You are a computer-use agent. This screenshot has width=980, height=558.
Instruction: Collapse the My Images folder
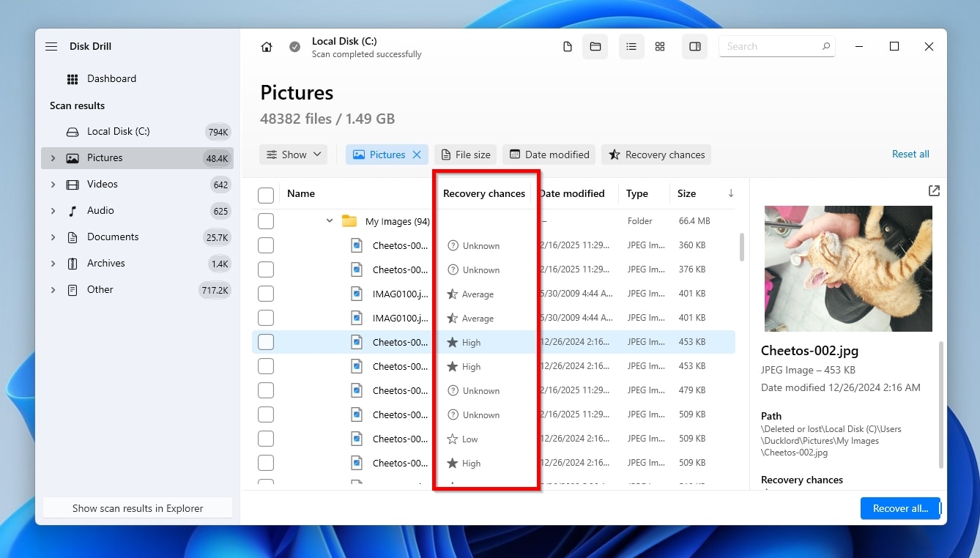[x=330, y=221]
